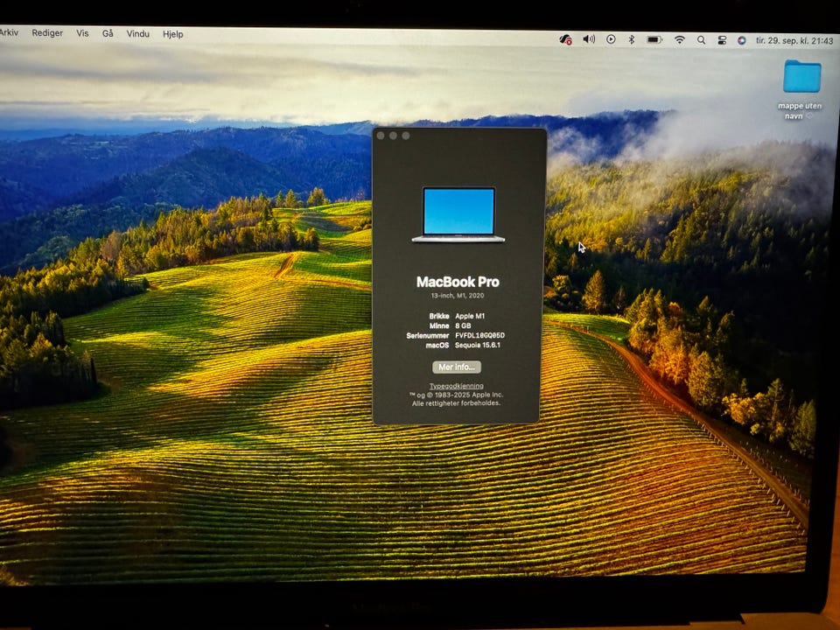Screen dimensions: 840x630
Task: Click the "Apple M1" chip value
Action: tap(470, 316)
